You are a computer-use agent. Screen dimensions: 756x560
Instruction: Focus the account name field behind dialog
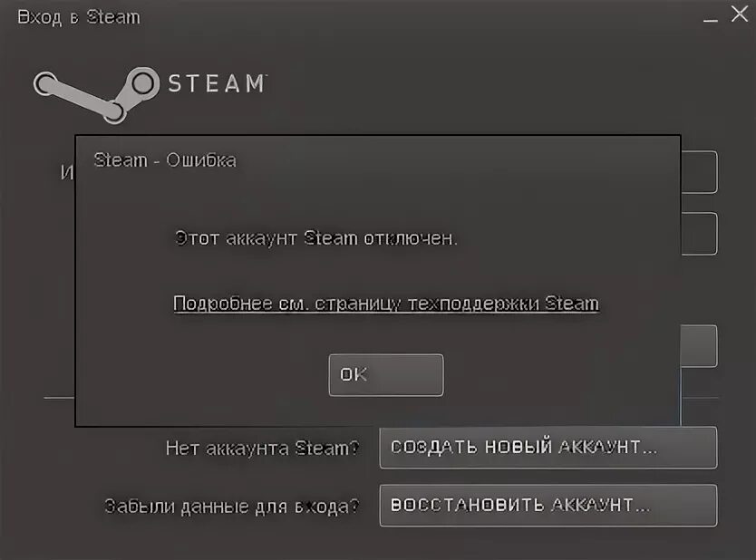(x=699, y=172)
